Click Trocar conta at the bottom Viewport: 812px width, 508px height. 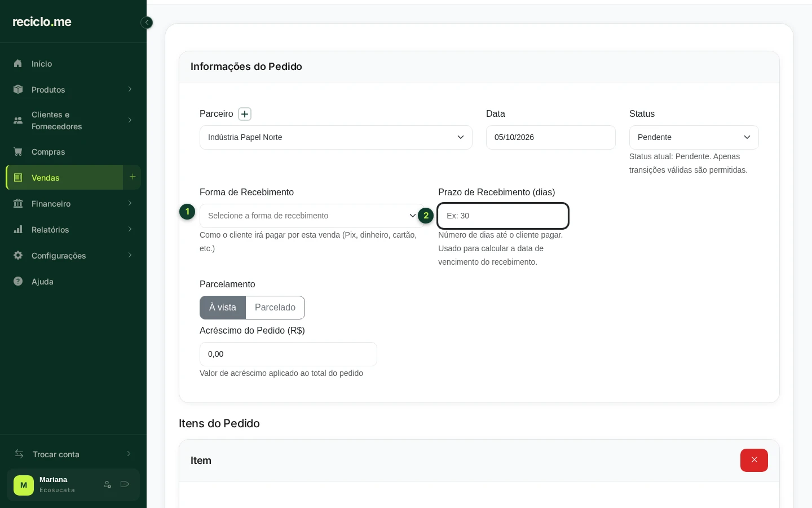coord(73,454)
